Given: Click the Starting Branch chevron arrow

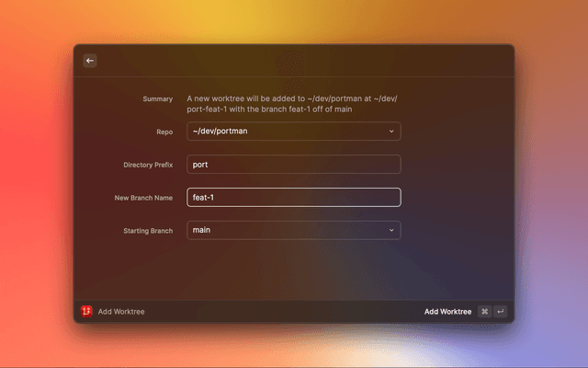Looking at the screenshot, I should click(x=390, y=230).
